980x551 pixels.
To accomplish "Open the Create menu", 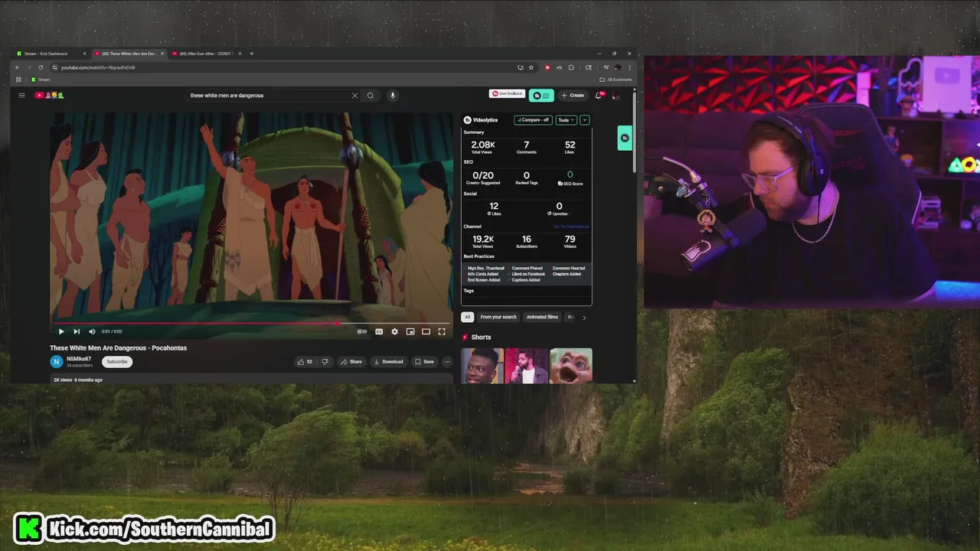I will [x=573, y=96].
